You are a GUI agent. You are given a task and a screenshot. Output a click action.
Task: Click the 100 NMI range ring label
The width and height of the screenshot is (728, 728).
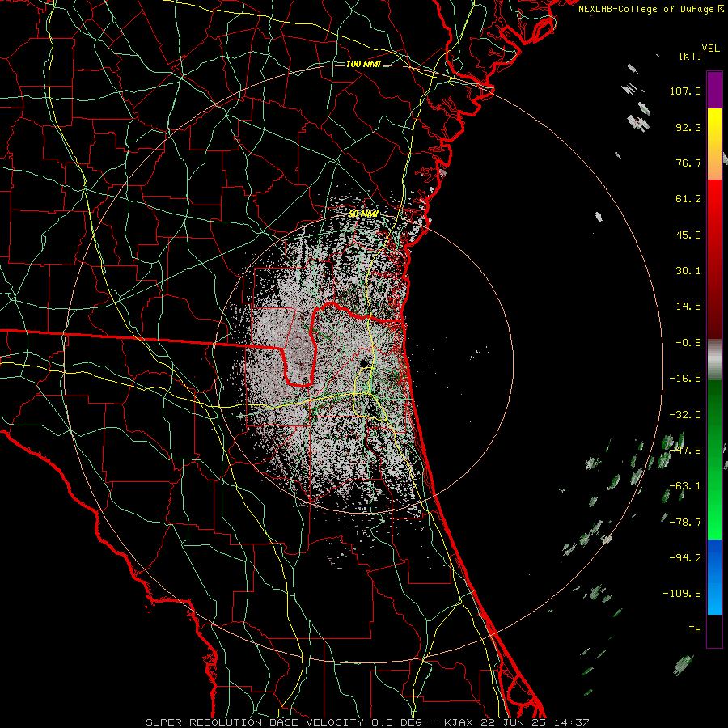[363, 64]
